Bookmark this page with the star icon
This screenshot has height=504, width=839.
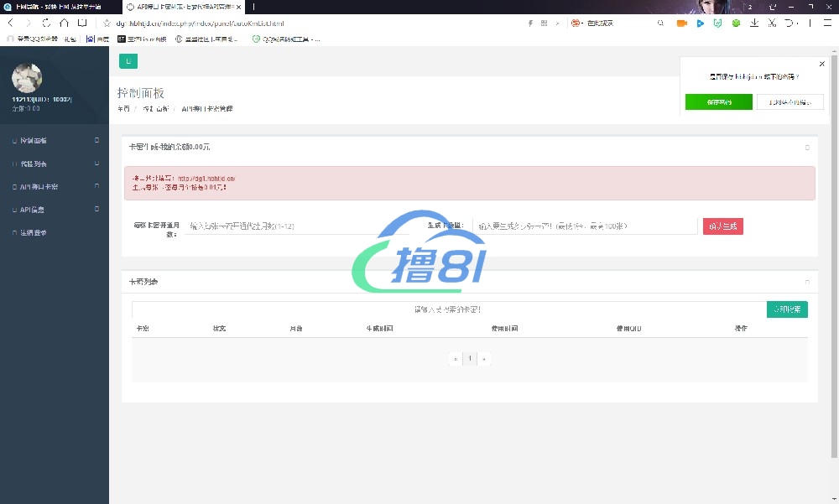click(x=107, y=23)
